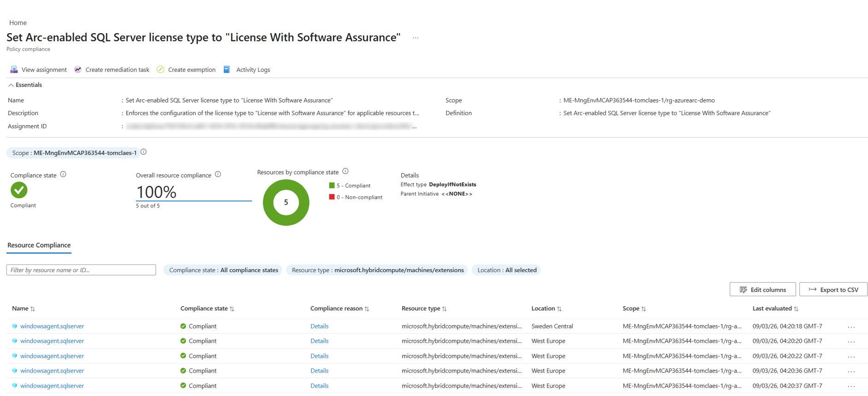Go to Home breadcrumb
Screen dimensions: 868x396
pos(18,23)
